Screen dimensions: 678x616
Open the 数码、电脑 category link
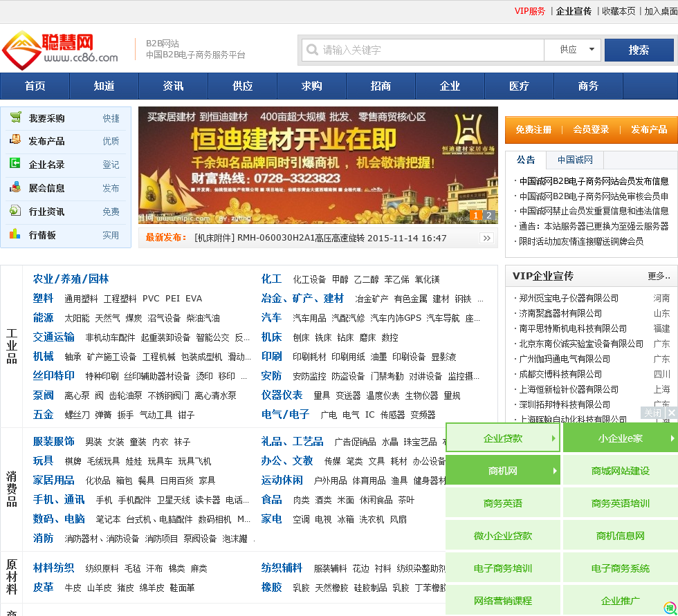[x=59, y=519]
